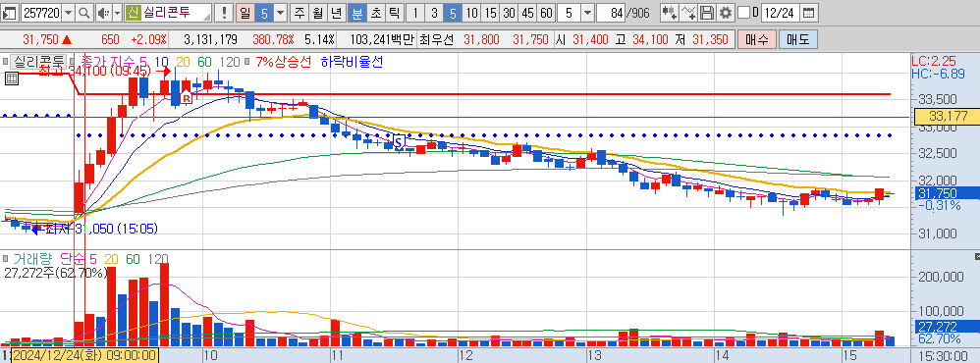Click the exclamation mark info button

(x=224, y=12)
